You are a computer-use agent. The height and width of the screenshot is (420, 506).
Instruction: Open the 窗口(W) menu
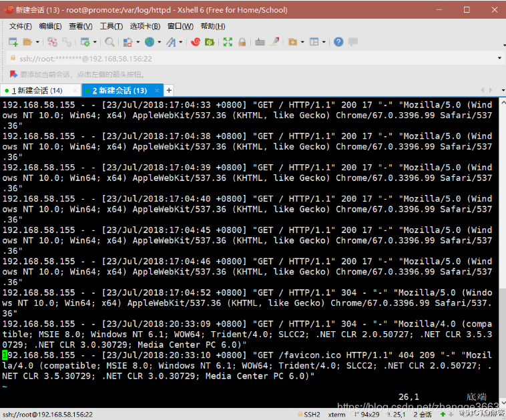180,26
